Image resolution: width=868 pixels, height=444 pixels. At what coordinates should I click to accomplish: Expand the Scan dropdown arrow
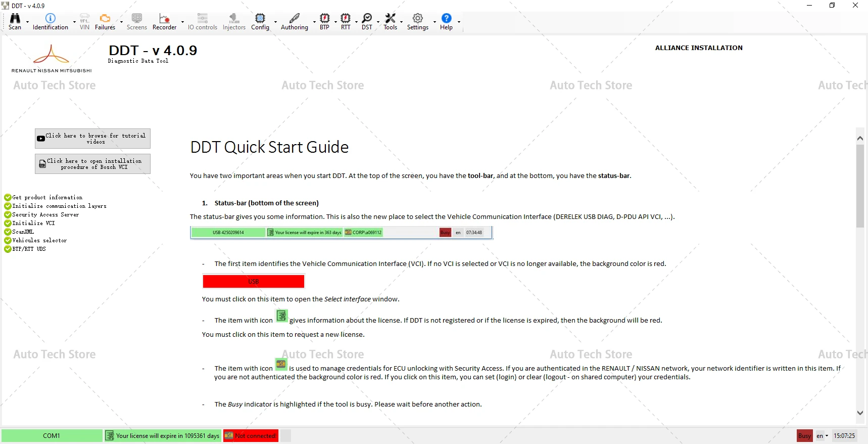coord(27,22)
